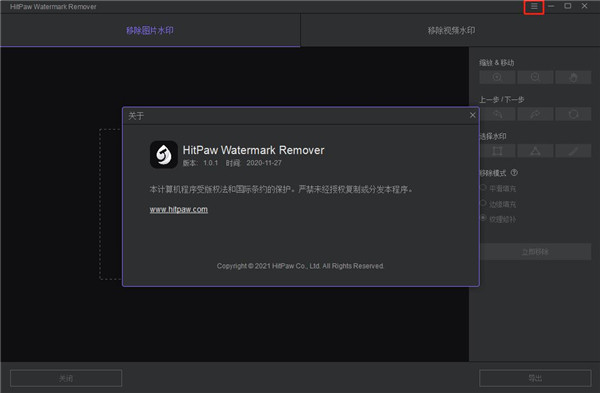Select the triangle polygon selection tool

point(535,151)
